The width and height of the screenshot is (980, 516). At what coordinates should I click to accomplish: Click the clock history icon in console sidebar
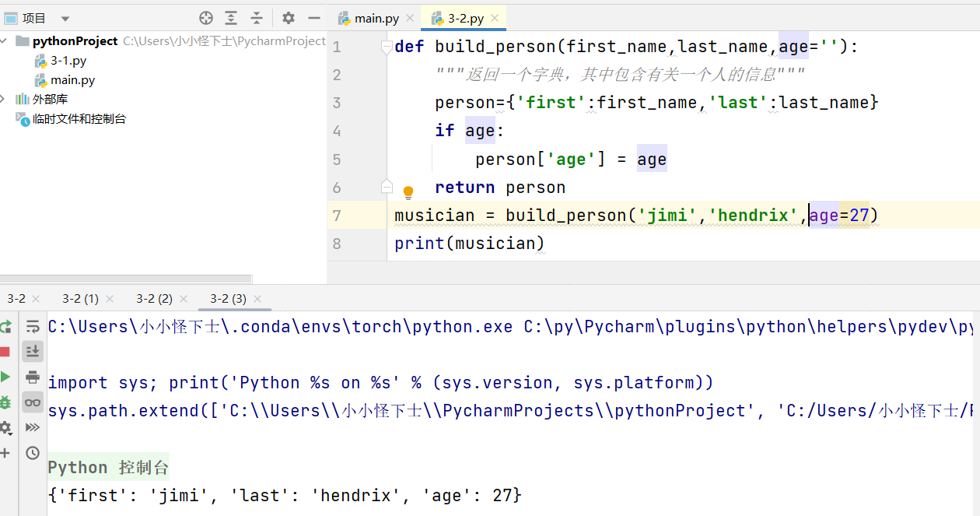pyautogui.click(x=32, y=452)
